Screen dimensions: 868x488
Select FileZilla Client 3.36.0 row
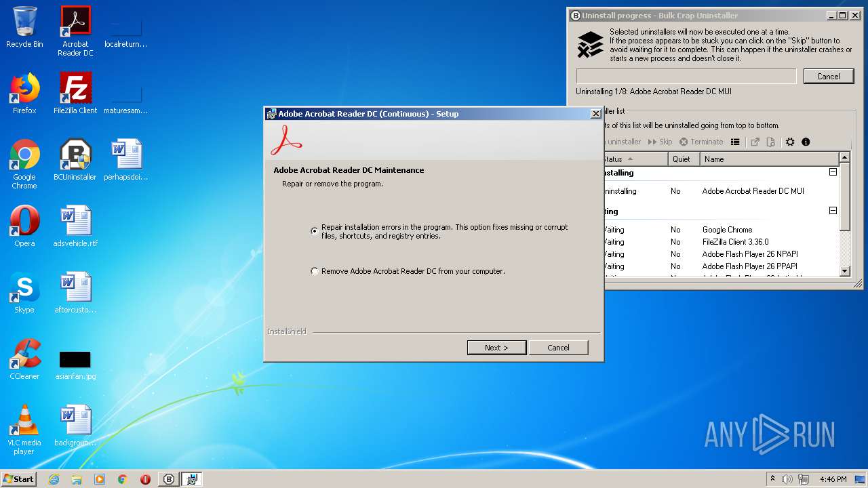(x=721, y=242)
